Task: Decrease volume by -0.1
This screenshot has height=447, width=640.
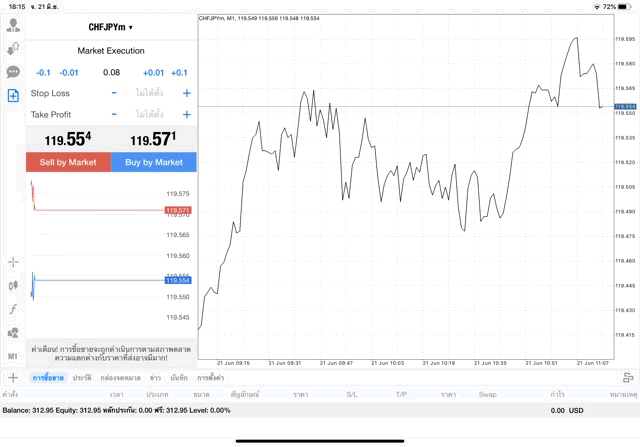Action: click(43, 72)
